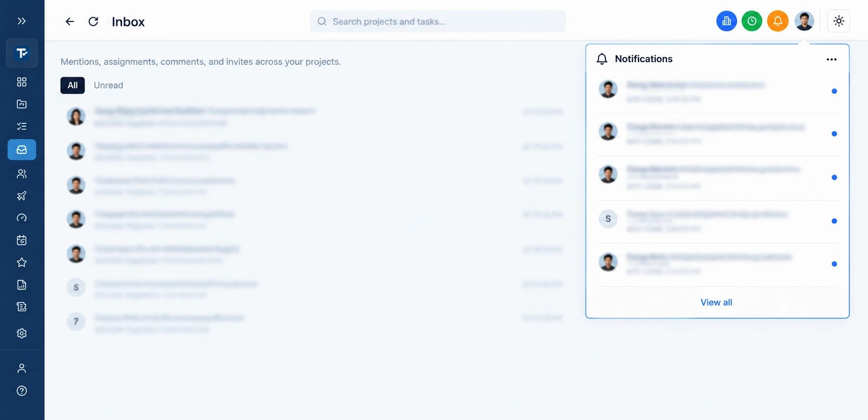Open the calendar icon in sidebar

coord(22,240)
